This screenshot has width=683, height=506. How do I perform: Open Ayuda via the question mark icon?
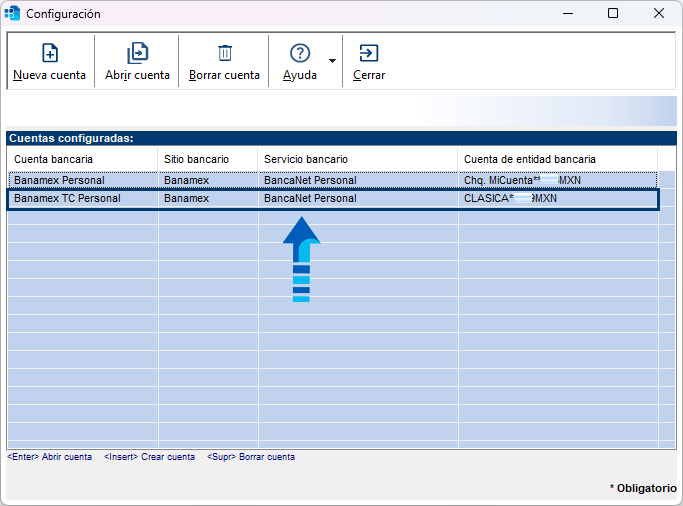(x=299, y=54)
